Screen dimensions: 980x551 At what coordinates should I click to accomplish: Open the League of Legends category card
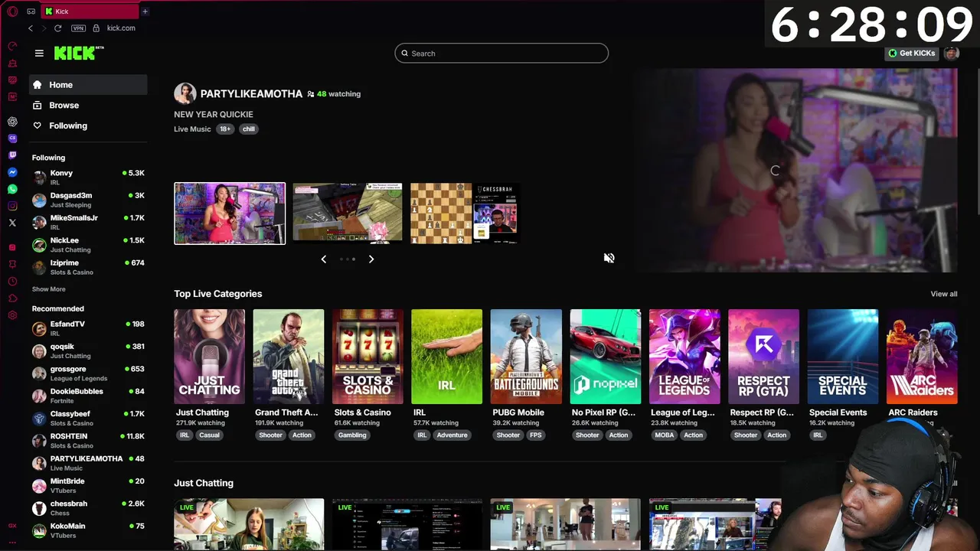click(684, 357)
